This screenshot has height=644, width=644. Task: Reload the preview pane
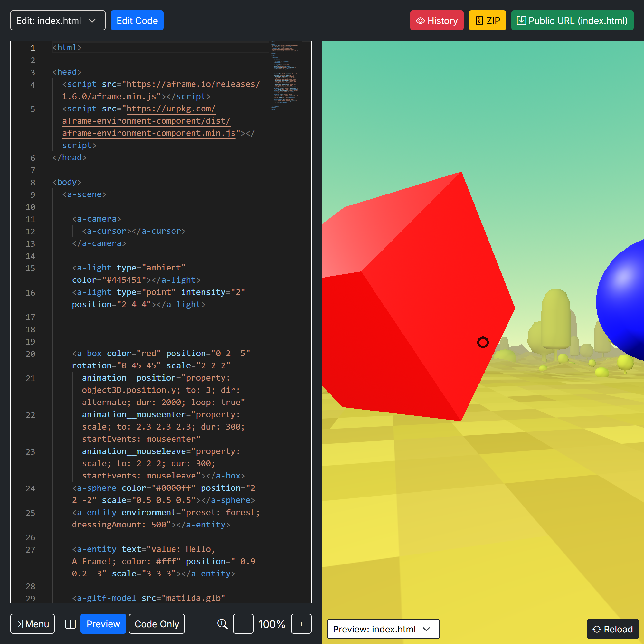(x=612, y=629)
